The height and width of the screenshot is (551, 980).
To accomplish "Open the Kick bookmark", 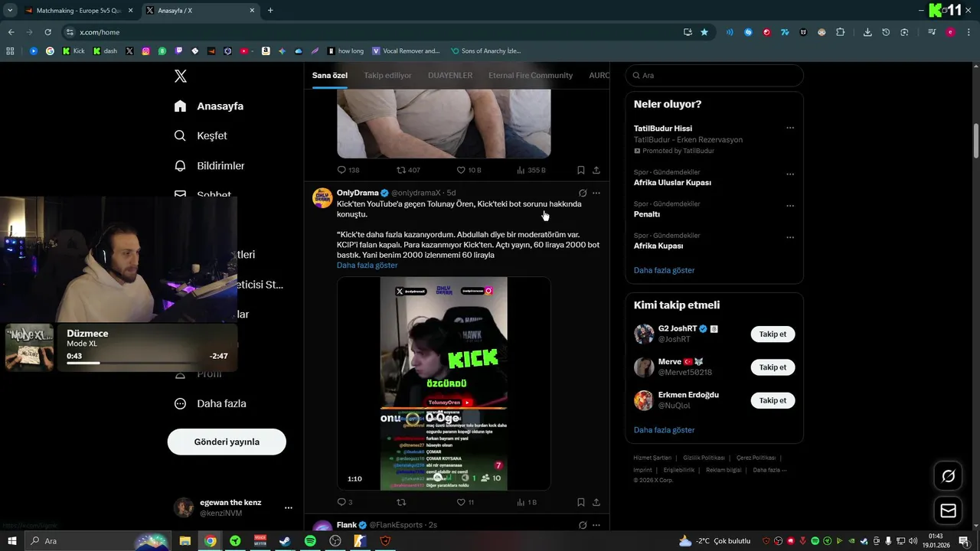I will (73, 51).
